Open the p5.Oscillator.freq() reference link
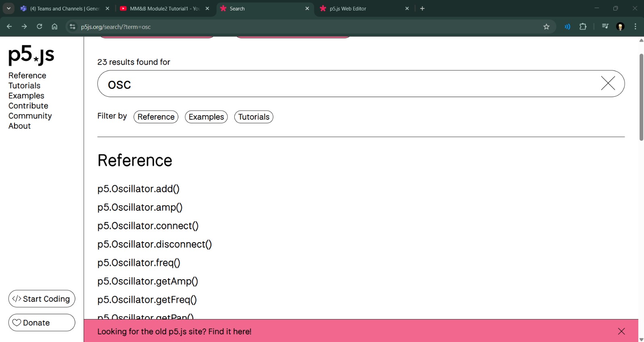The image size is (644, 342). pyautogui.click(x=139, y=263)
